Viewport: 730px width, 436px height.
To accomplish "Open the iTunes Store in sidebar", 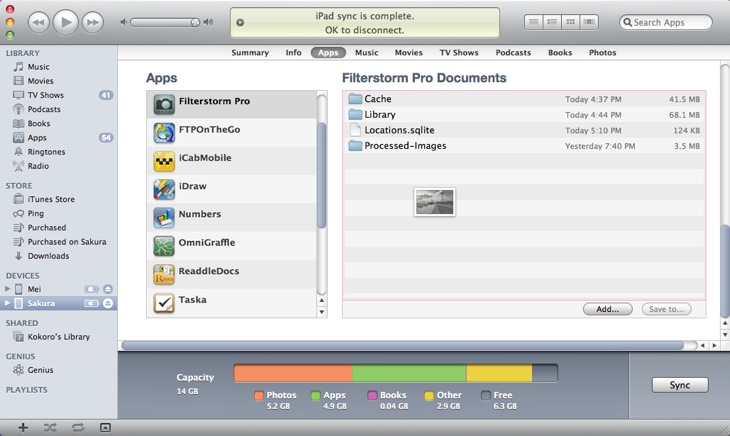I will (50, 199).
